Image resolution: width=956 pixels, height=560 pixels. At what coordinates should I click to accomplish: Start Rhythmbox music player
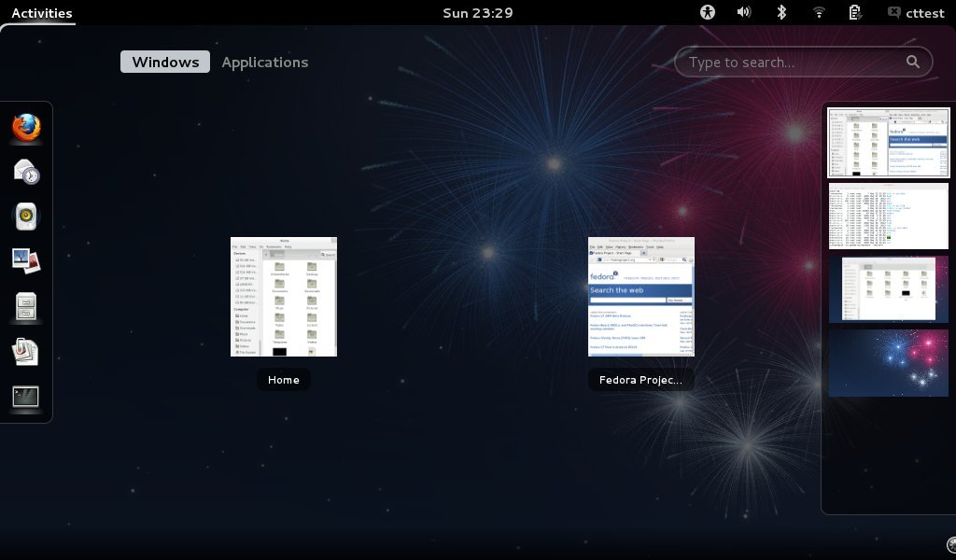pyautogui.click(x=25, y=216)
